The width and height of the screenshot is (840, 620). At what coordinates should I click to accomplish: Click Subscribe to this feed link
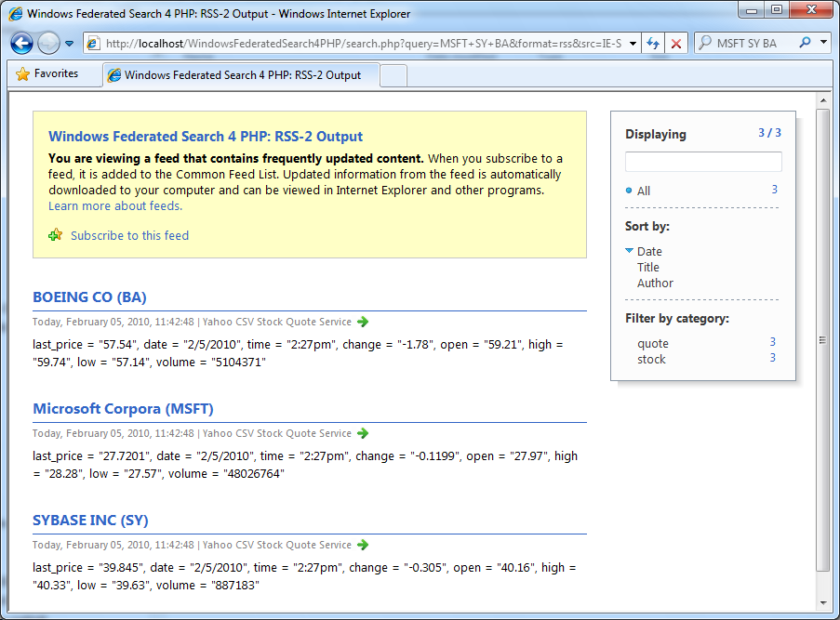(x=129, y=235)
